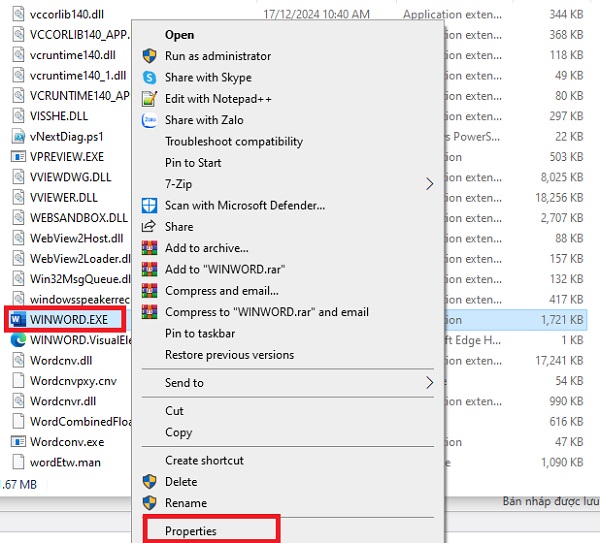The height and width of the screenshot is (543, 600).
Task: Choose Share with Zalo
Action: [204, 120]
